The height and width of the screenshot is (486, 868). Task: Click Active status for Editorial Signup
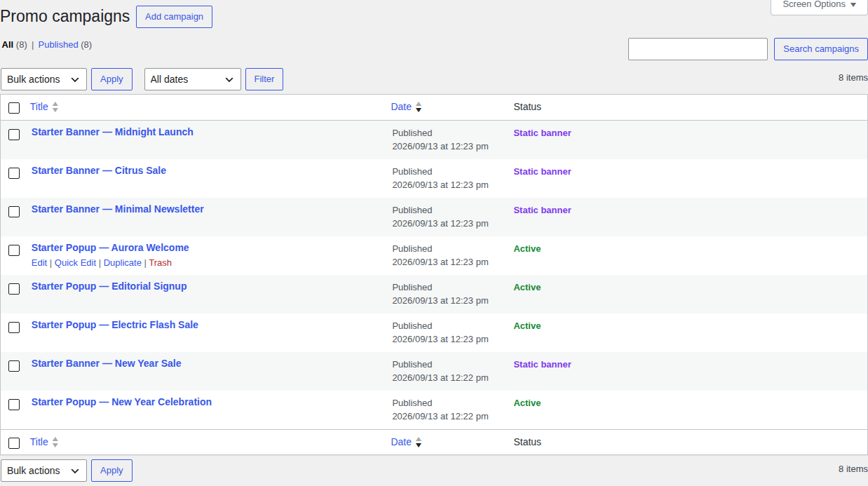[527, 288]
